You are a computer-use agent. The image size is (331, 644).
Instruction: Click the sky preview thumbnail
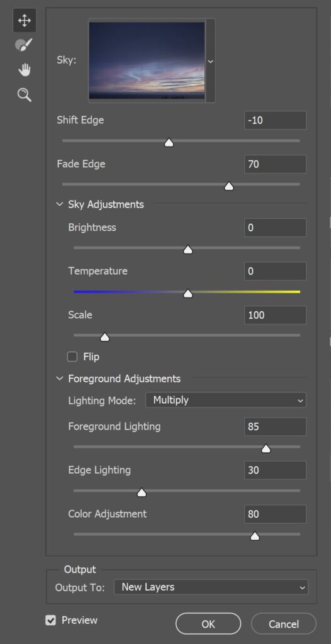(x=147, y=60)
